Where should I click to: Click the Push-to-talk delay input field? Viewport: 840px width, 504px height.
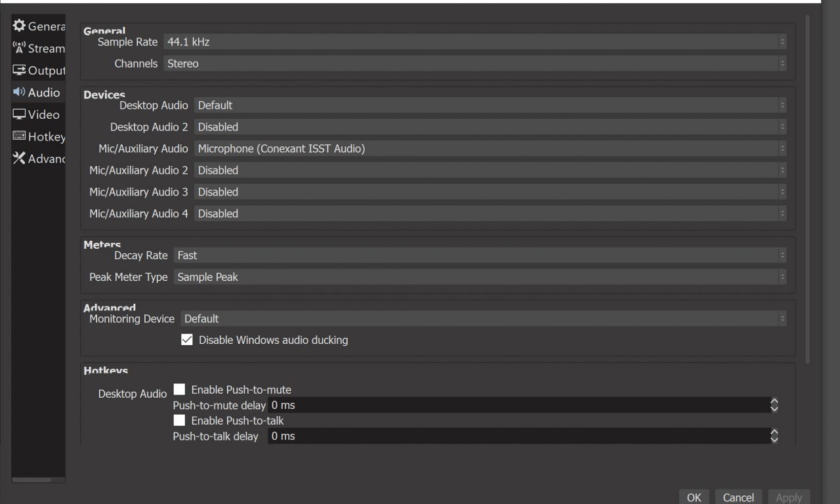click(517, 436)
